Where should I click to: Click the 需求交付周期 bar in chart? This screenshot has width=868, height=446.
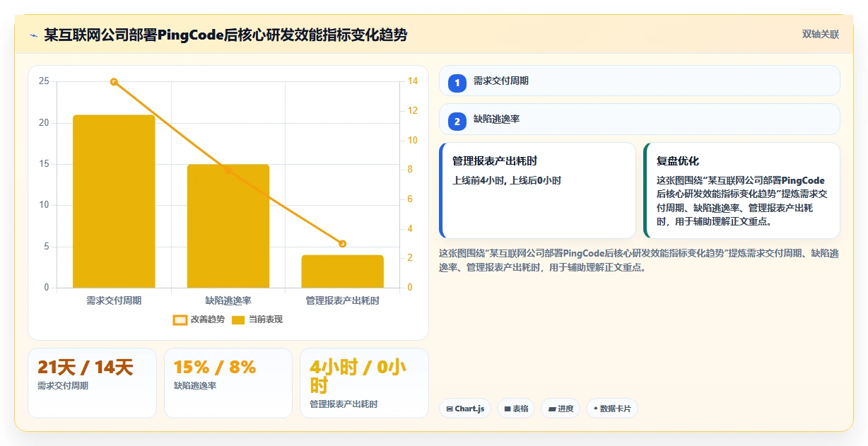point(114,201)
